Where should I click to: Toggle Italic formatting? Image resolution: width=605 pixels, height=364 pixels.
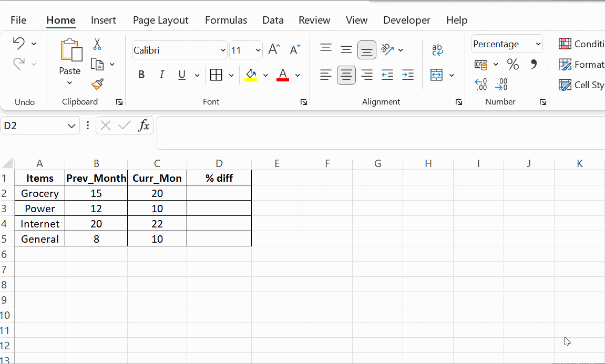161,75
